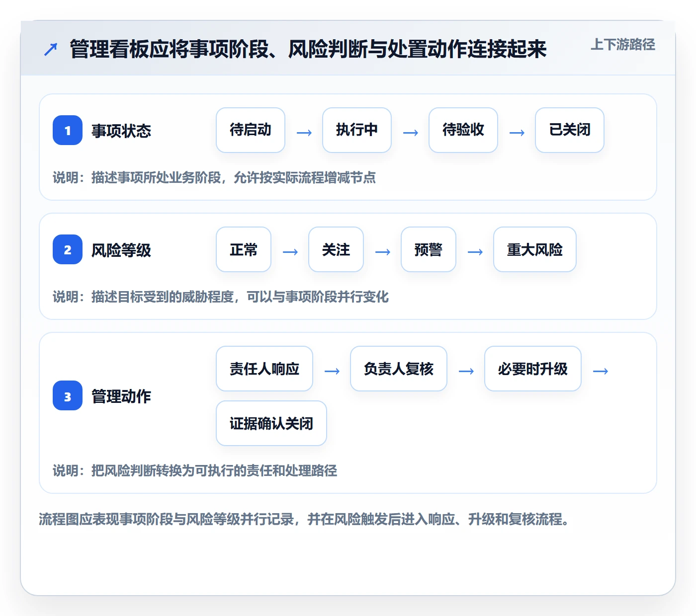The image size is (696, 616).
Task: Open the 上下游路径 label in header
Action: click(x=622, y=45)
